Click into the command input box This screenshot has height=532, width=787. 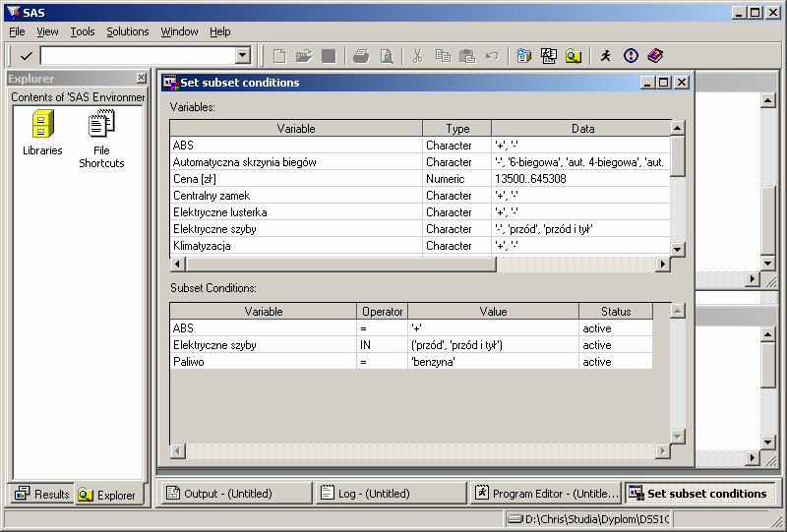point(138,55)
